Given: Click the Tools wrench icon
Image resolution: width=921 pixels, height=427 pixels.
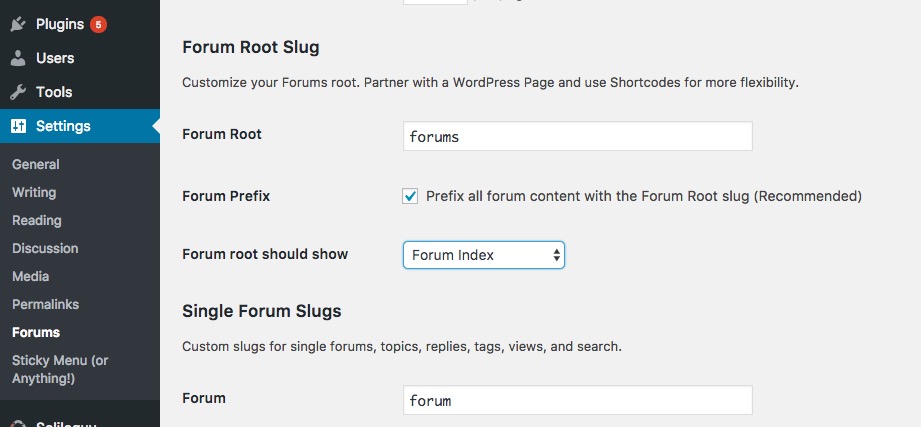Looking at the screenshot, I should tap(18, 92).
